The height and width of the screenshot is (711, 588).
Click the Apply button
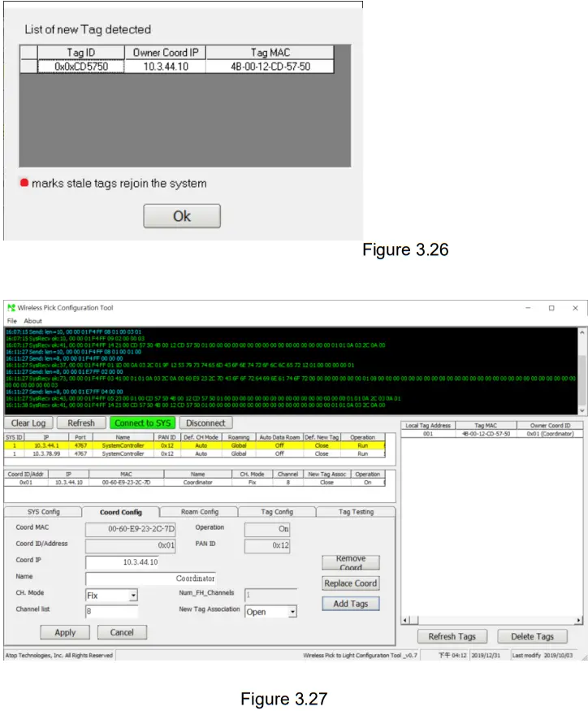(65, 632)
